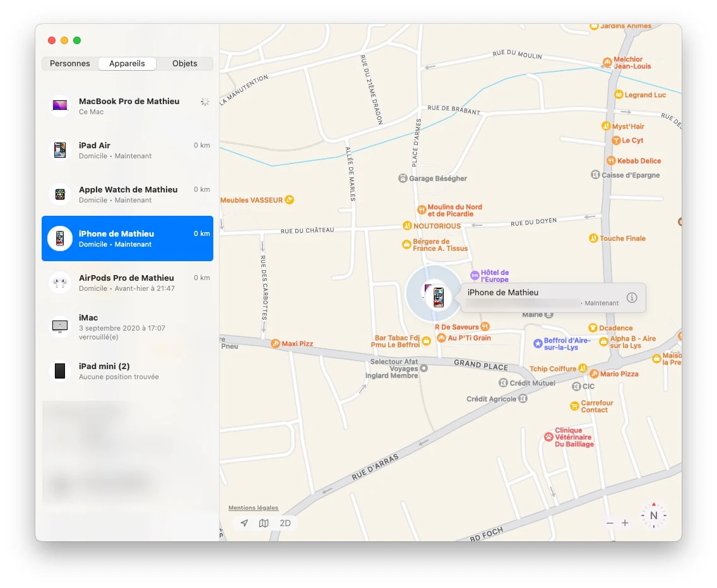Click the NOUTORIOUS restaurant marker icon
The width and height of the screenshot is (717, 588).
coord(407,225)
